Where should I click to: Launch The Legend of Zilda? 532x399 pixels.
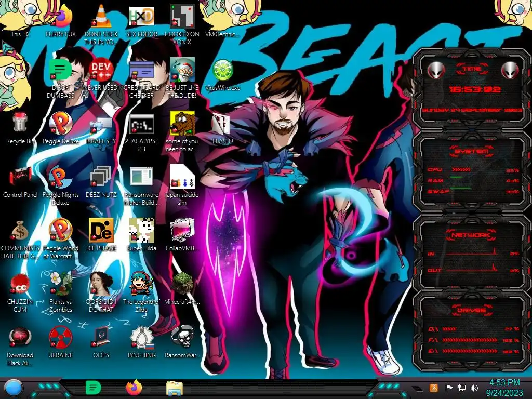142,292
